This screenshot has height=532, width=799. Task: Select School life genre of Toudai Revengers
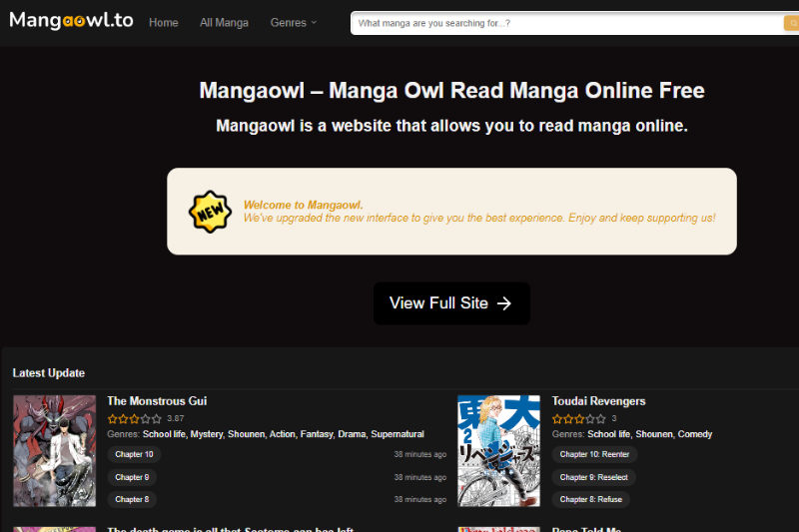click(x=609, y=434)
